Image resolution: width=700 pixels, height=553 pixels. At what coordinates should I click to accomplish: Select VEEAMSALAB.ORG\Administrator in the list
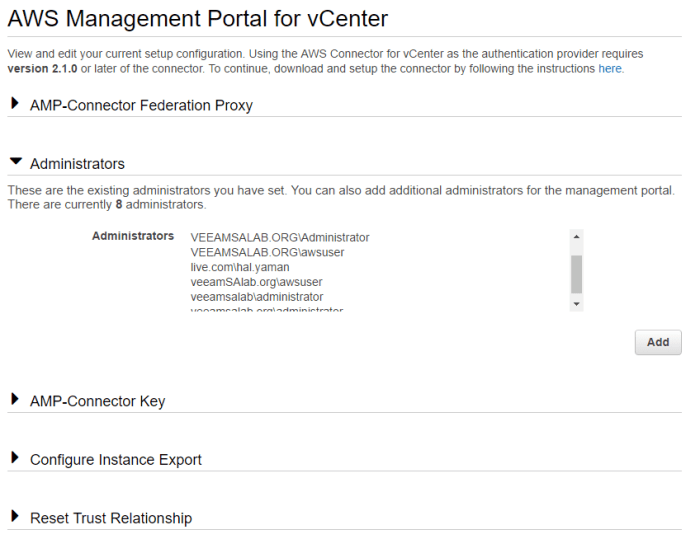click(x=280, y=237)
